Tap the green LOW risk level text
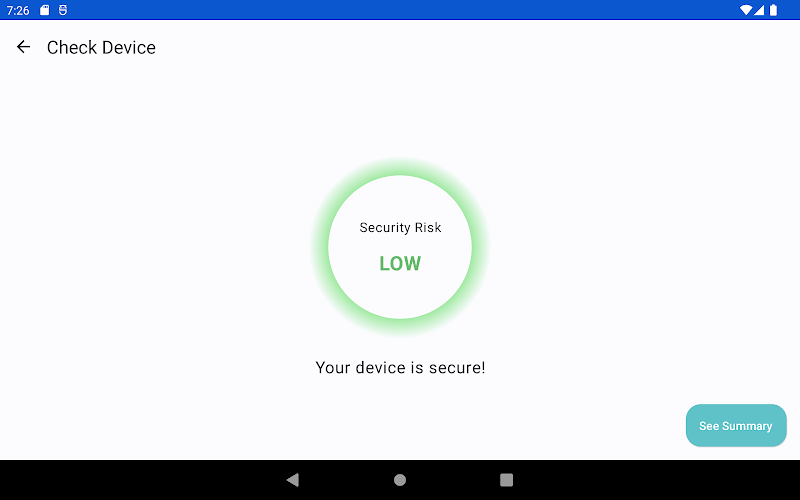Viewport: 800px width, 500px height. (400, 263)
